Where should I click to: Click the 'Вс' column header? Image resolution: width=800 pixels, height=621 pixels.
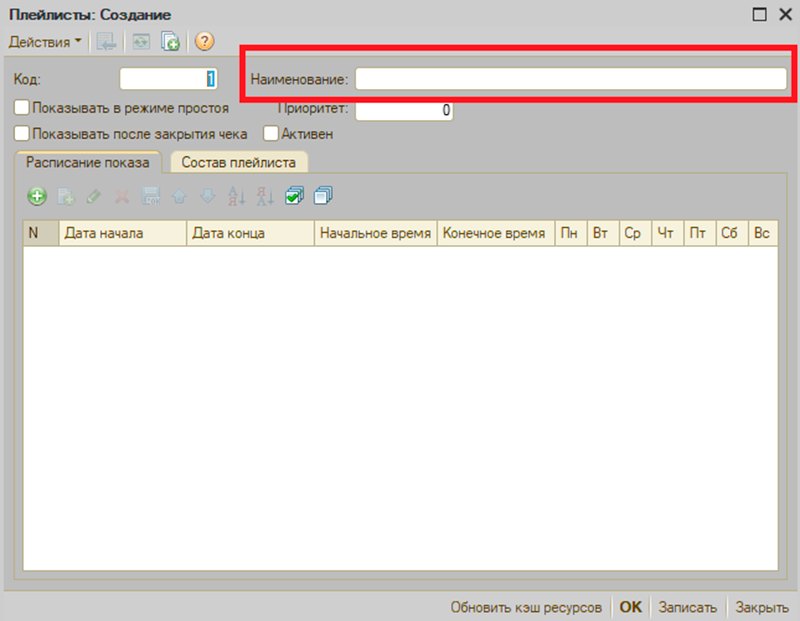pyautogui.click(x=763, y=233)
